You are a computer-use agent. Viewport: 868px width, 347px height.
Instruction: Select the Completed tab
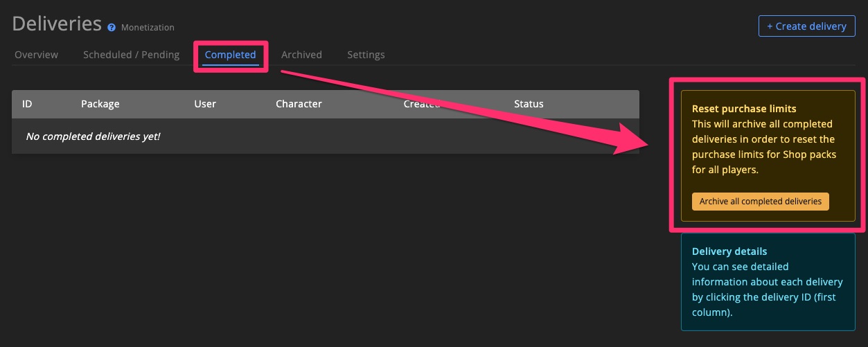[230, 55]
